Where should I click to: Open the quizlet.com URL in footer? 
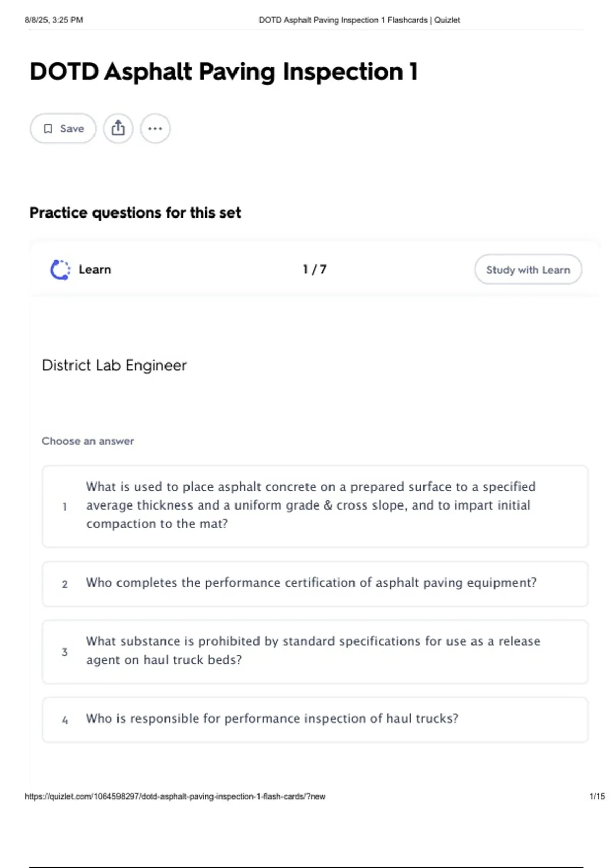coord(175,796)
